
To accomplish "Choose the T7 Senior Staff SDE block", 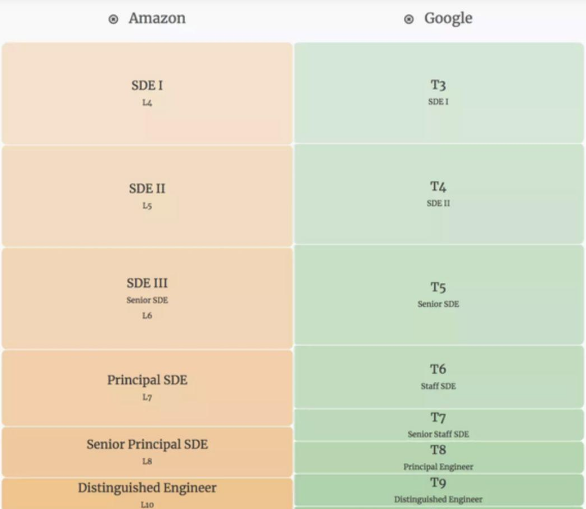I will click(439, 425).
